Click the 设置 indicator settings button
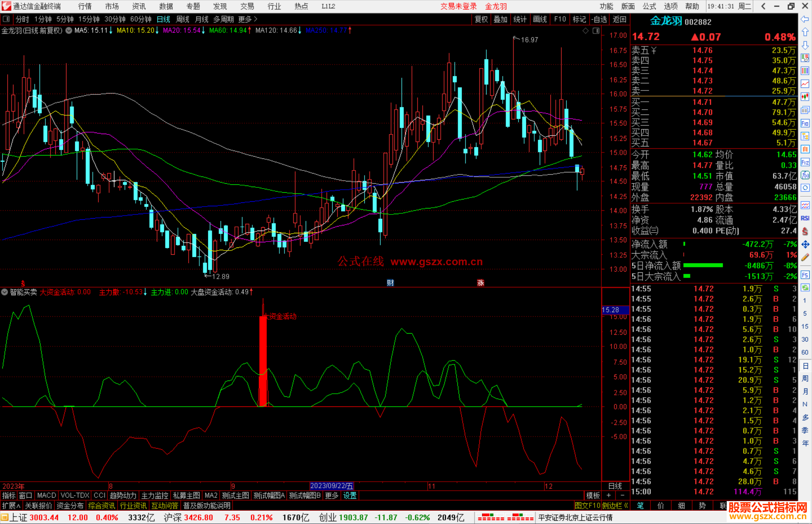The width and height of the screenshot is (812, 524). tap(350, 495)
